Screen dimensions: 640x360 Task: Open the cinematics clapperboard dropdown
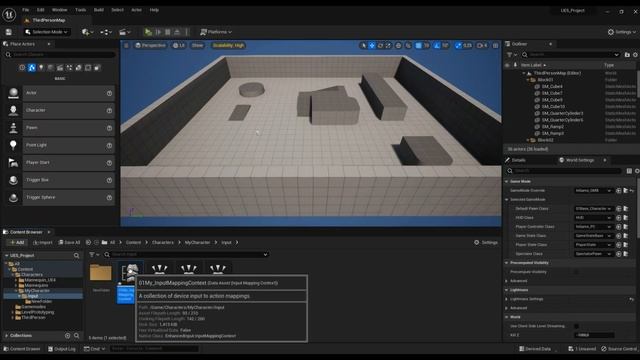[x=124, y=32]
